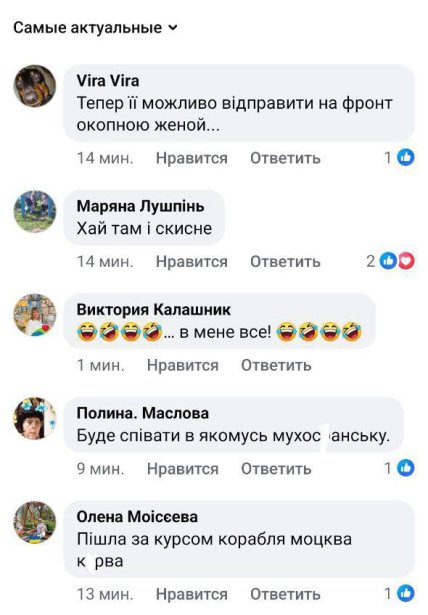Reply to Виктория Калашник's comment
The height and width of the screenshot is (615, 428).
(x=276, y=365)
